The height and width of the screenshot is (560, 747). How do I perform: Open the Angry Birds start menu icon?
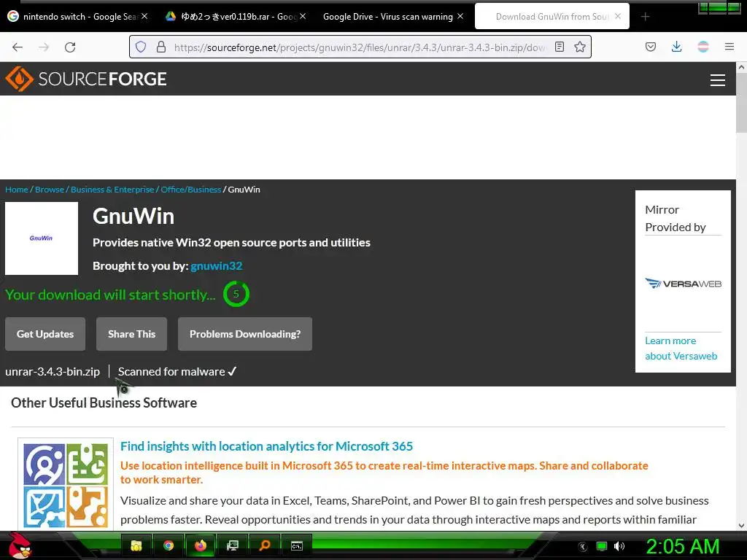pos(20,545)
